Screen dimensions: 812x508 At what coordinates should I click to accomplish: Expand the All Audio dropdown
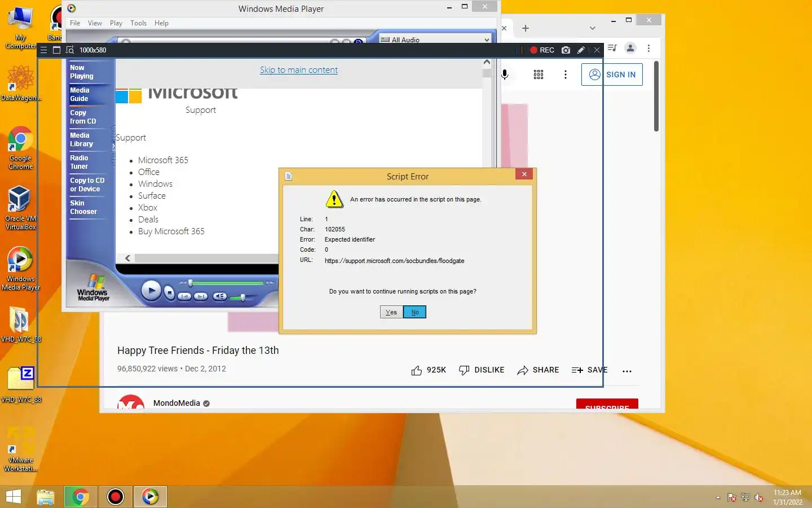[x=435, y=40]
